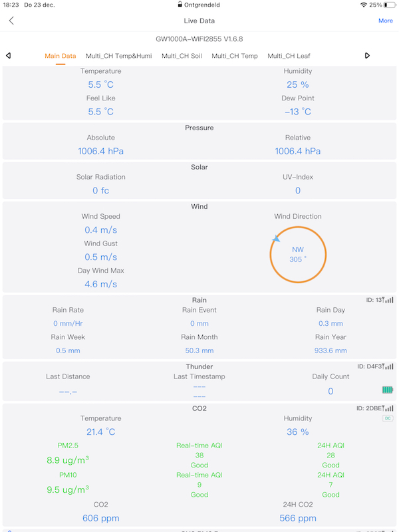Tap the Thunder sensor signal strength icon

click(388, 366)
